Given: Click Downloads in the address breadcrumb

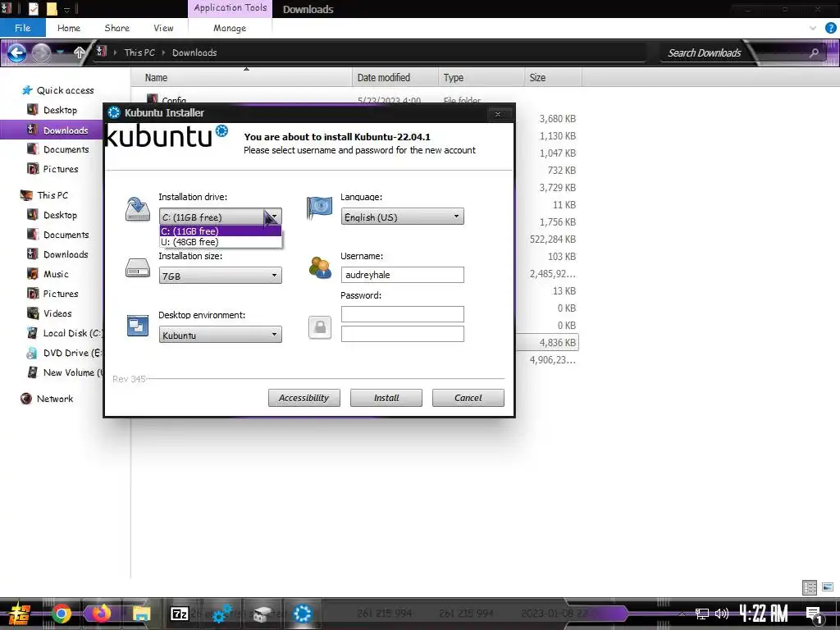Looking at the screenshot, I should [194, 52].
